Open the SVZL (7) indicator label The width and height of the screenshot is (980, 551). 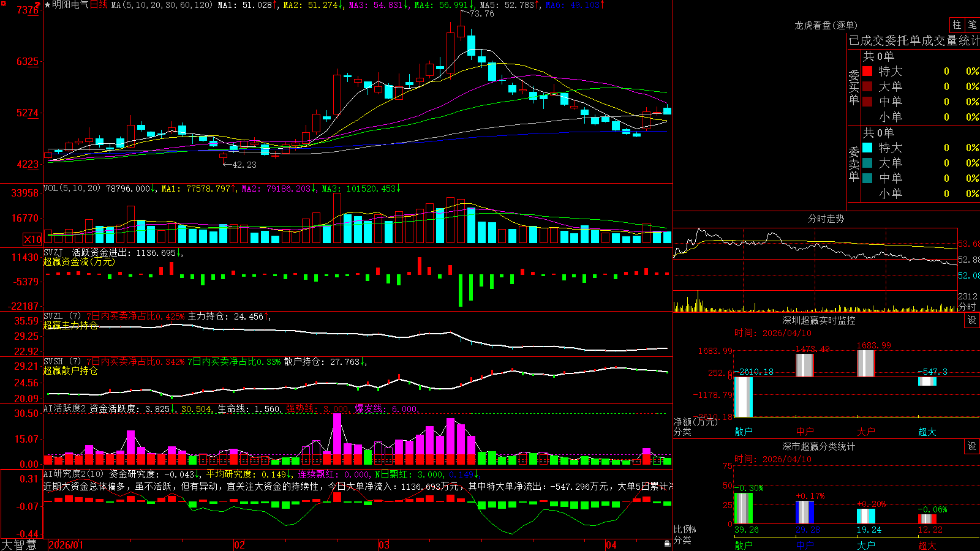(62, 317)
